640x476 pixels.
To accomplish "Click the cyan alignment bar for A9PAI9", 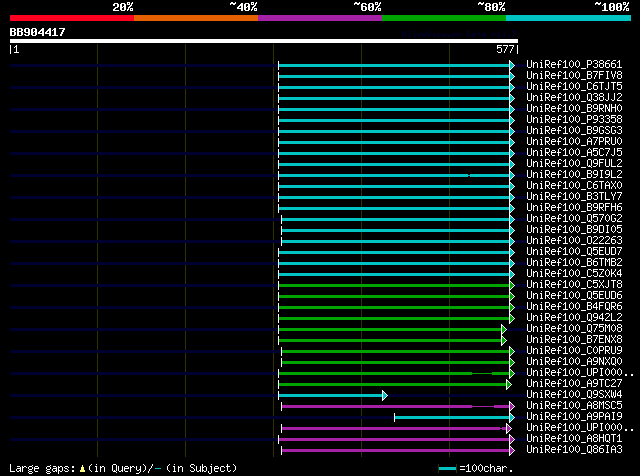I will [454, 418].
